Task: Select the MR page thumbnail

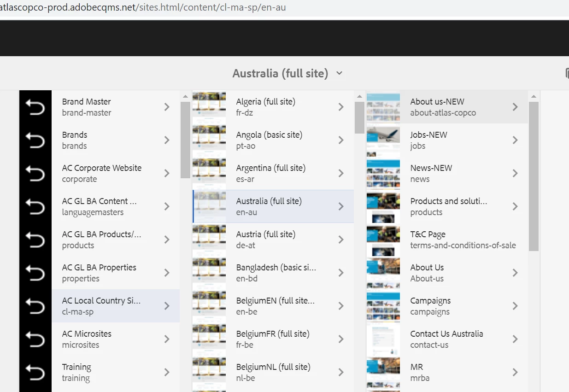Action: click(x=383, y=372)
